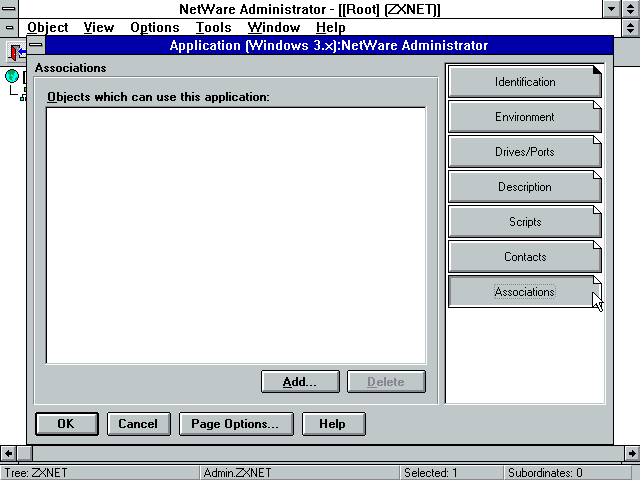
Task: Click the dialog Help button
Action: 333,424
